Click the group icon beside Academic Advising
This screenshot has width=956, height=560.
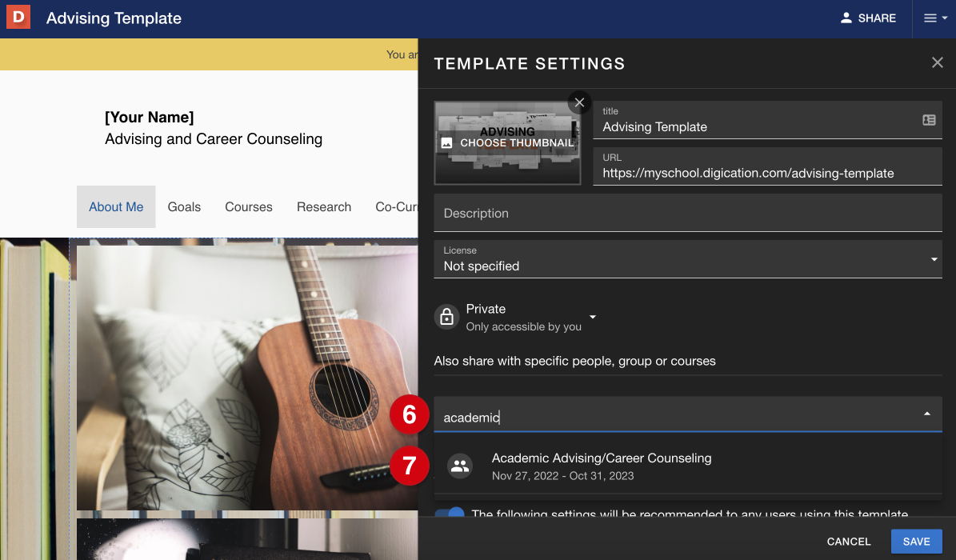point(460,466)
